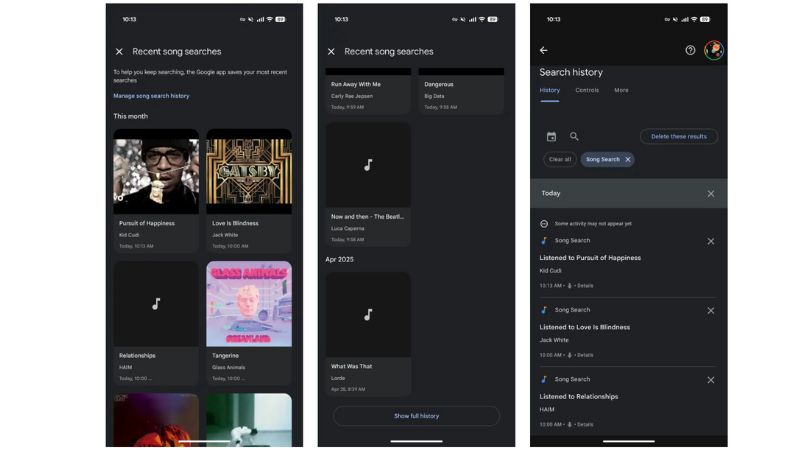
Task: Close the first Recent song searches screen
Action: (x=119, y=52)
